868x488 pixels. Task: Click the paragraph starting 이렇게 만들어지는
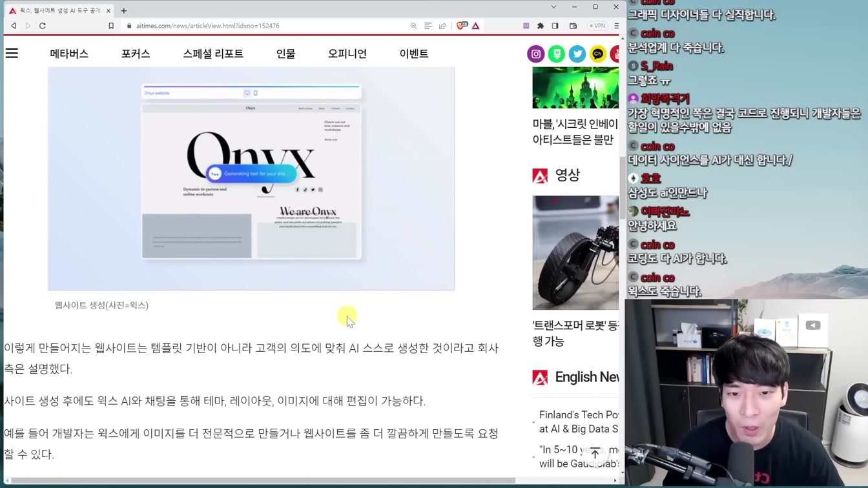click(x=251, y=358)
